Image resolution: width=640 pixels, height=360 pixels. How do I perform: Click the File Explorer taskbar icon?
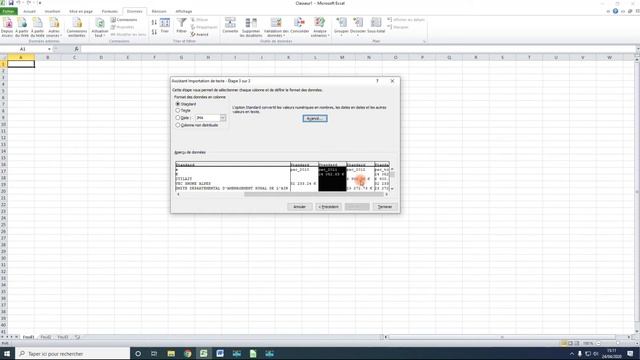point(171,353)
